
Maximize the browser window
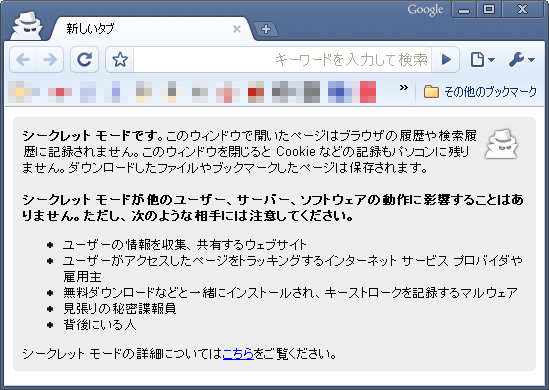point(489,9)
